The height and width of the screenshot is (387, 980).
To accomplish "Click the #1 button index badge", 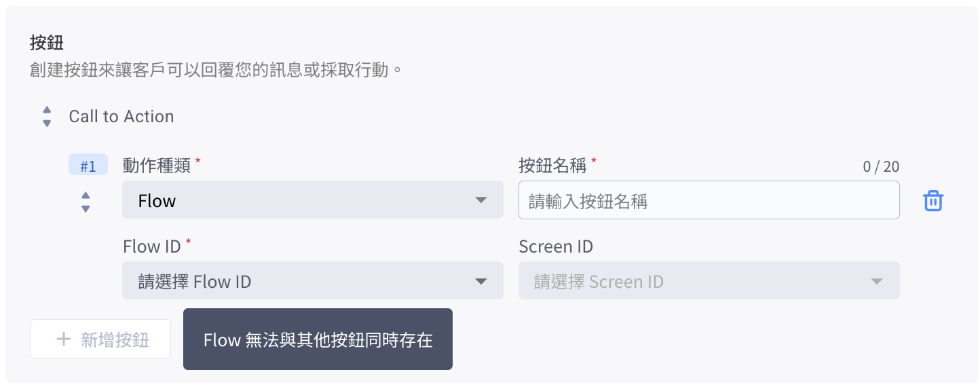I will click(88, 166).
